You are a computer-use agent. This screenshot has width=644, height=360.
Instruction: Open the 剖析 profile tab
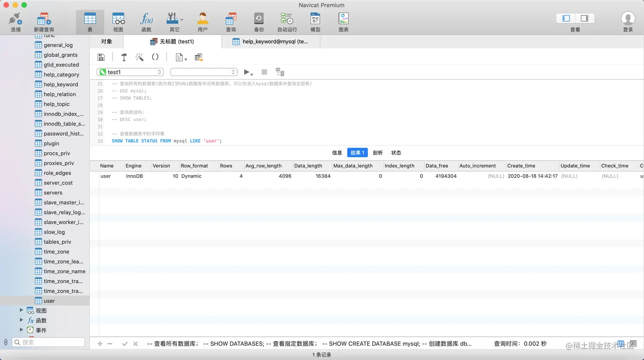click(x=378, y=153)
